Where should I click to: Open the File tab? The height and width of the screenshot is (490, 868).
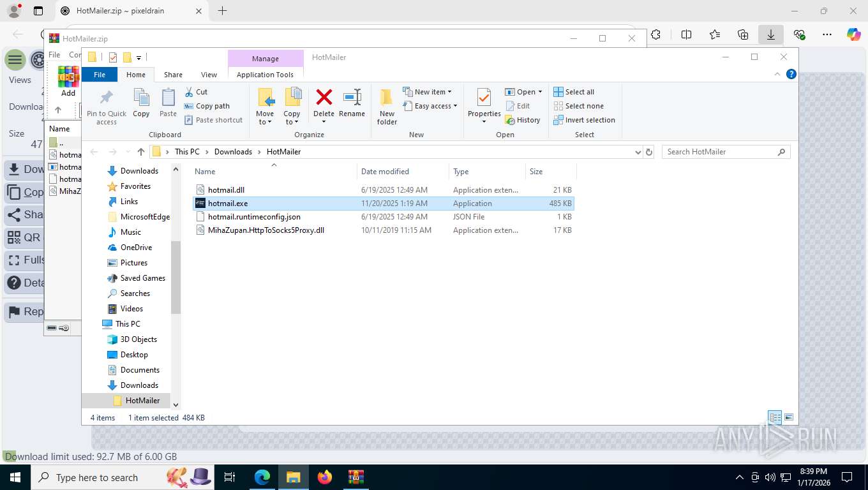click(100, 75)
